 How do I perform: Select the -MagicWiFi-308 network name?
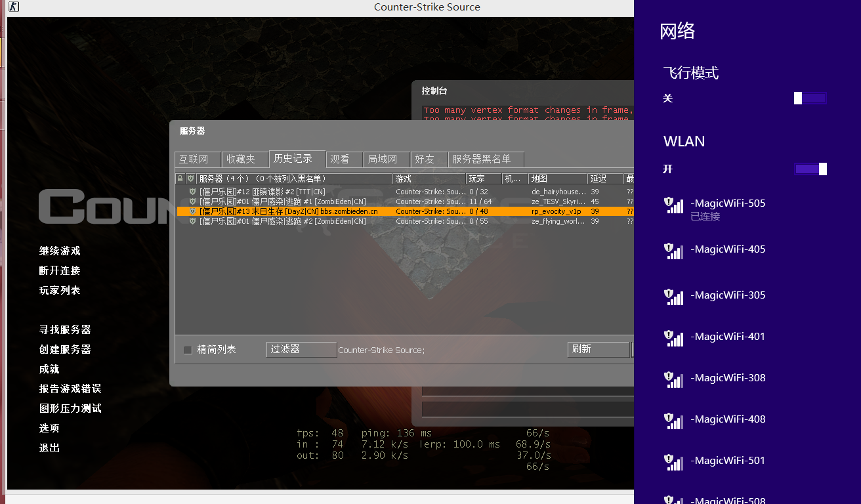click(728, 378)
